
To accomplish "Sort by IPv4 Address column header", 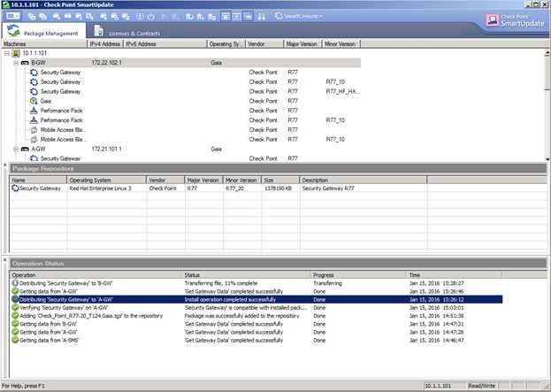I will [105, 44].
